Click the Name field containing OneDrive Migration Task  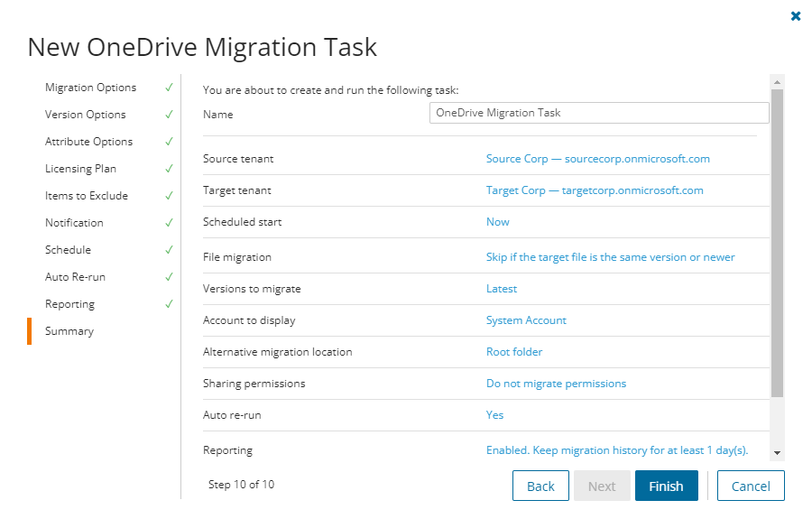598,112
